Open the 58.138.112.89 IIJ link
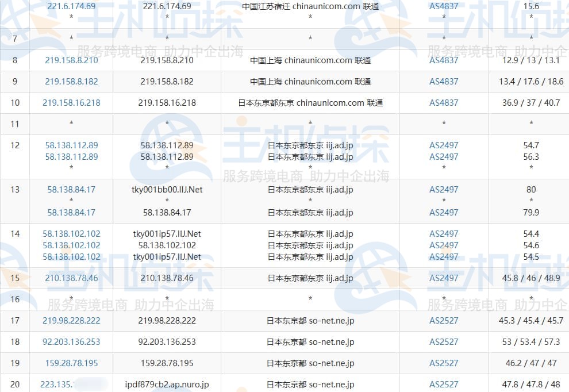569x392 pixels. tap(71, 145)
